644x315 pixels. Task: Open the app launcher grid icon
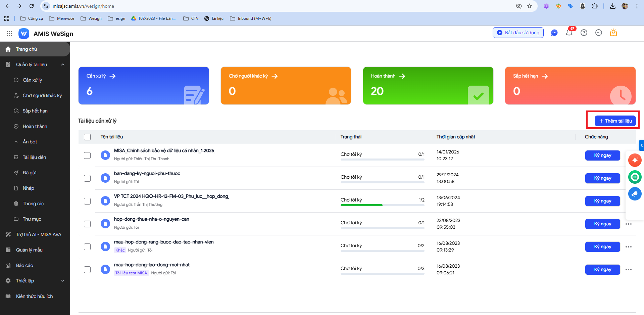9,34
